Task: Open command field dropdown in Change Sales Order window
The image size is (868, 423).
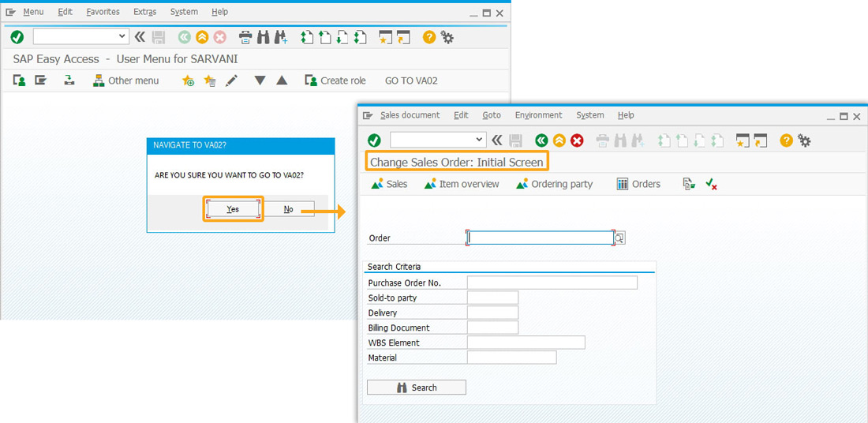Action: (x=480, y=140)
